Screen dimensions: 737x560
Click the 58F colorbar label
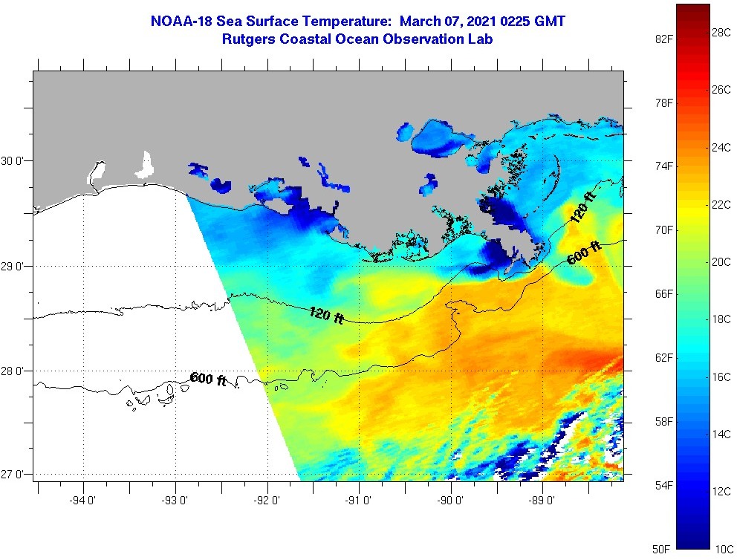click(663, 421)
